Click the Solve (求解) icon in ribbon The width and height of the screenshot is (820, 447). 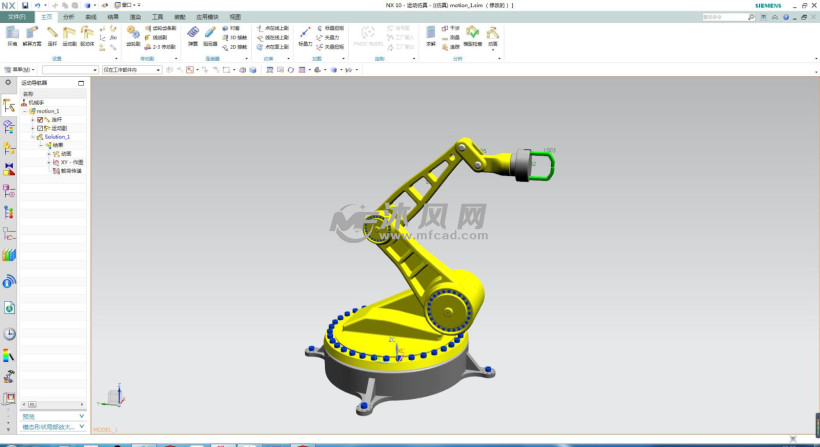(431, 35)
